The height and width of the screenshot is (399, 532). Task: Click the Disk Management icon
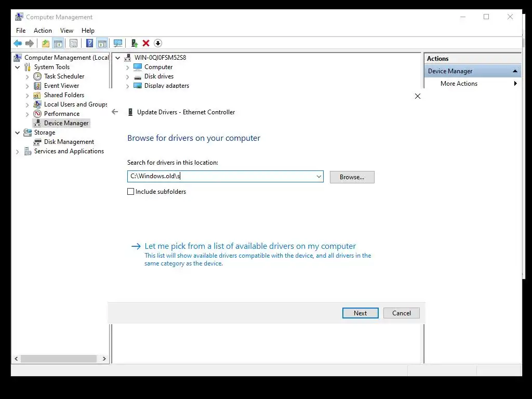tap(37, 142)
